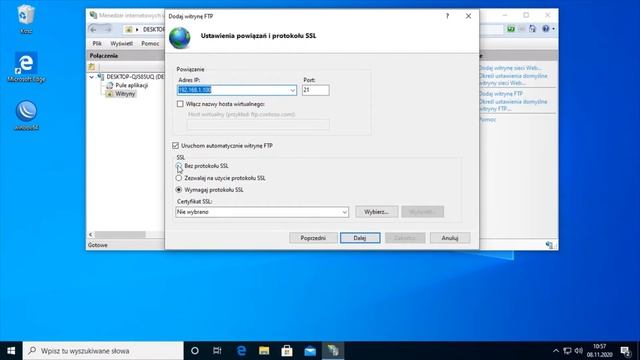This screenshot has height=360, width=640.
Task: Click the help icon in the IIS Manager toolbar
Action: coord(545,29)
